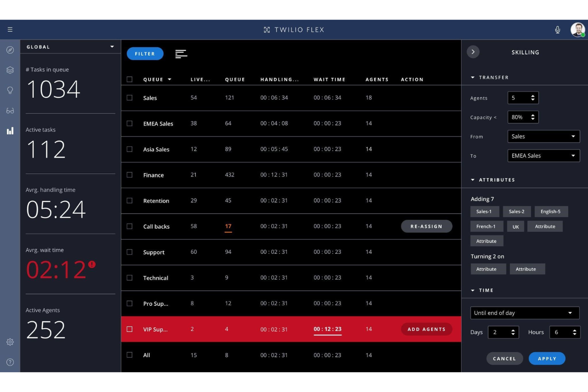Increase the Agents value with the stepper
The image size is (588, 392).
click(x=533, y=96)
